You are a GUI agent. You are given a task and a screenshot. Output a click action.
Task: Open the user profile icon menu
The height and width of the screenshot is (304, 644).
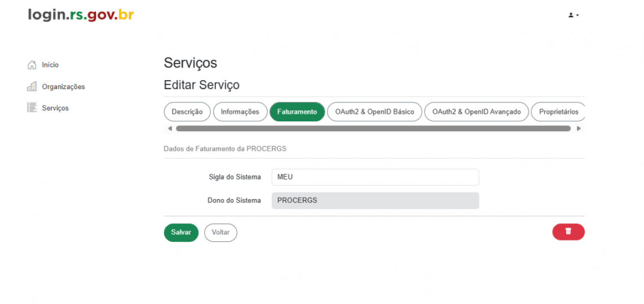point(573,15)
